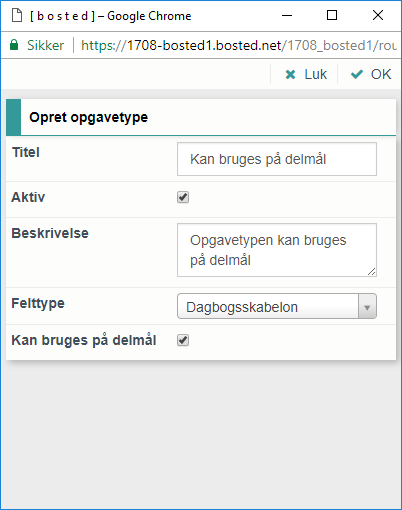Click the page document icon in title bar
Image resolution: width=402 pixels, height=510 pixels.
pos(17,15)
